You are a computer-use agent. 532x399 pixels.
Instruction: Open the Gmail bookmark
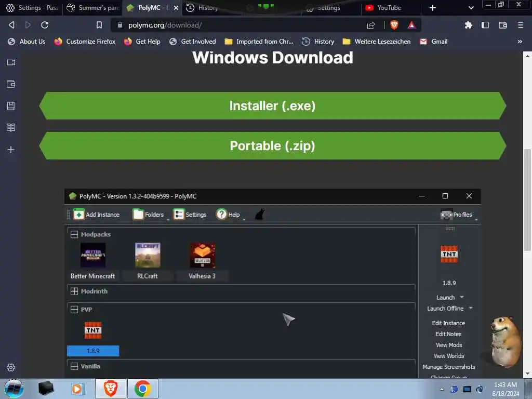pyautogui.click(x=434, y=42)
